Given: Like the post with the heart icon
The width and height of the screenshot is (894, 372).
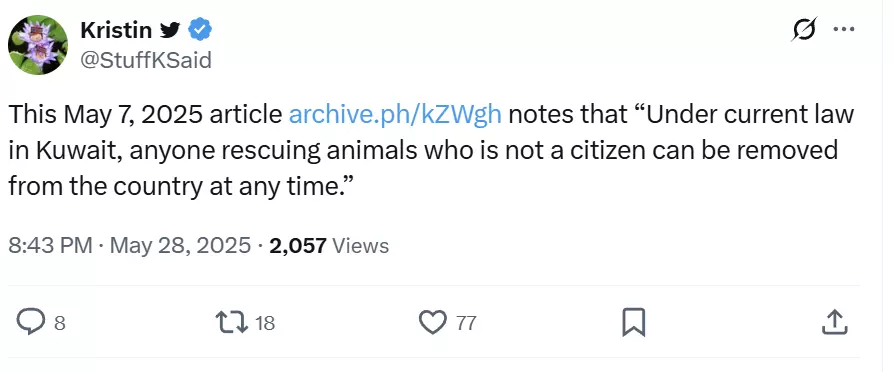Looking at the screenshot, I should click(x=433, y=323).
